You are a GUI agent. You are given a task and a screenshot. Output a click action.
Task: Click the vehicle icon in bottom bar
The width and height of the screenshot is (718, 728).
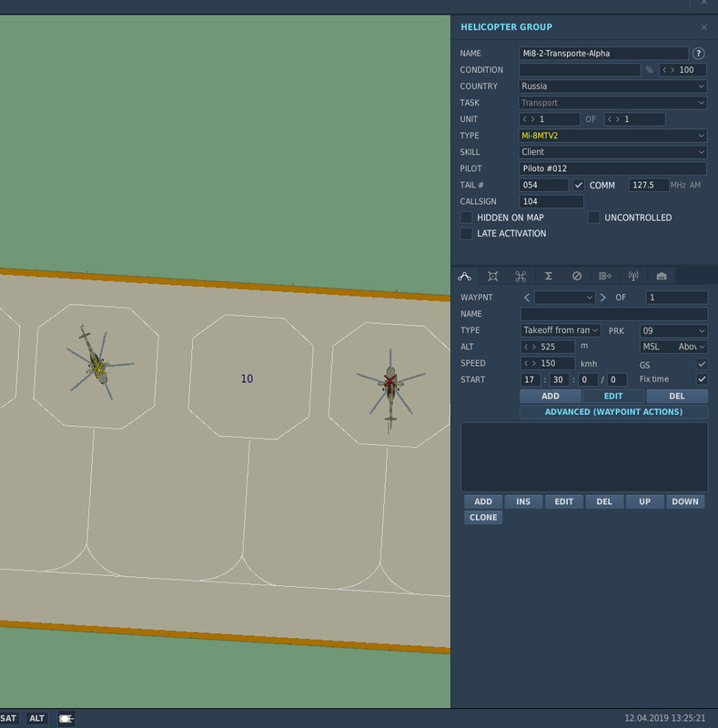(66, 719)
